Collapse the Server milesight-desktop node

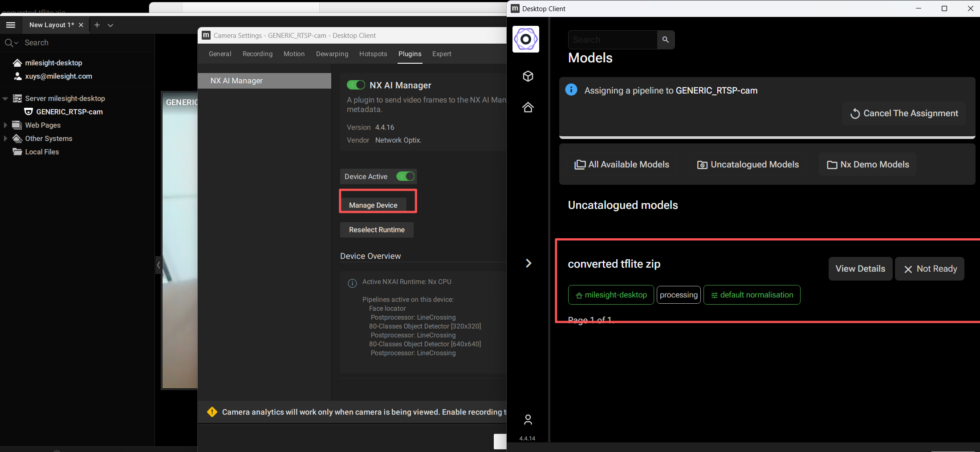tap(5, 98)
